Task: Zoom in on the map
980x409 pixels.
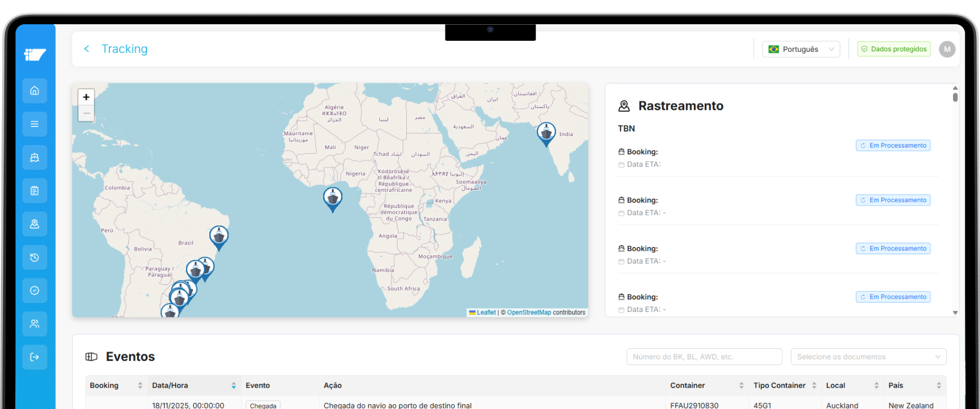Action: [x=86, y=97]
